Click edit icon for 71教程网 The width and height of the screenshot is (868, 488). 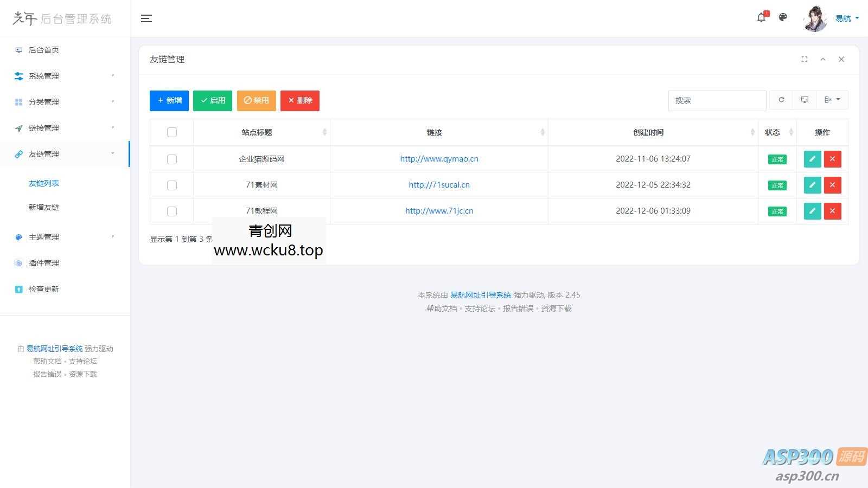(812, 211)
